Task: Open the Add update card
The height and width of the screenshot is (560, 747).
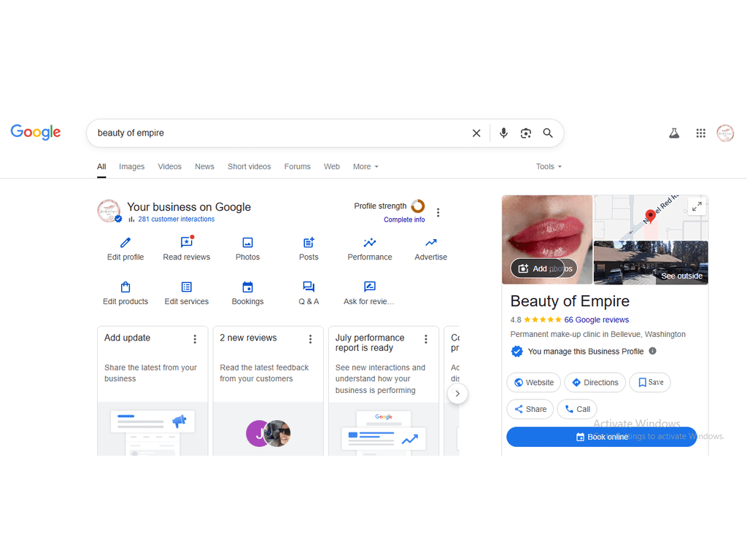Action: coord(152,391)
